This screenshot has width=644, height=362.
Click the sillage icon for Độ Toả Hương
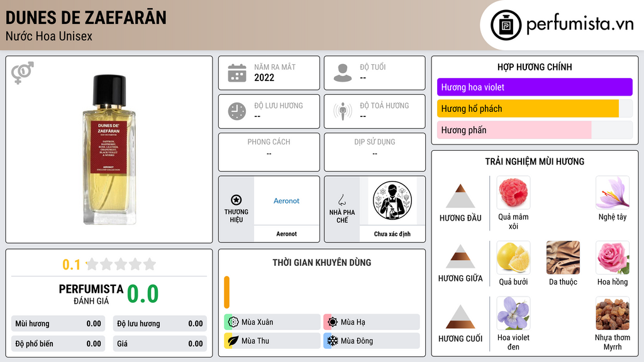pos(343,111)
